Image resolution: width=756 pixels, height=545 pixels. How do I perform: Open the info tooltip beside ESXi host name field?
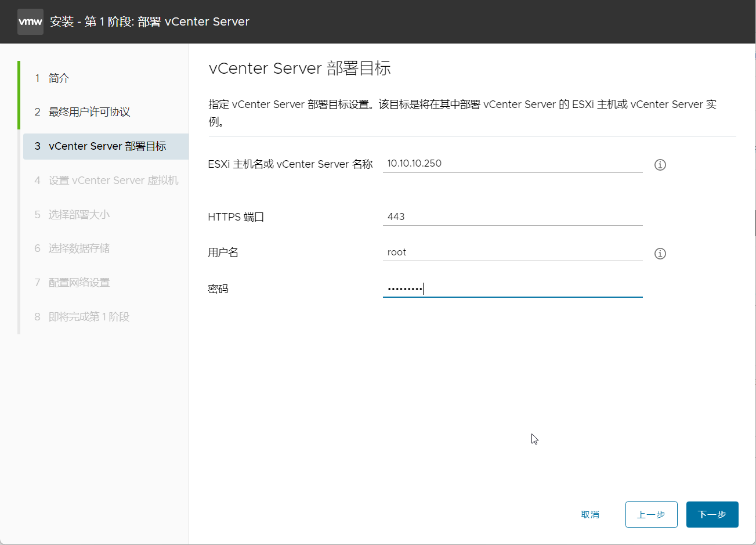tap(660, 165)
